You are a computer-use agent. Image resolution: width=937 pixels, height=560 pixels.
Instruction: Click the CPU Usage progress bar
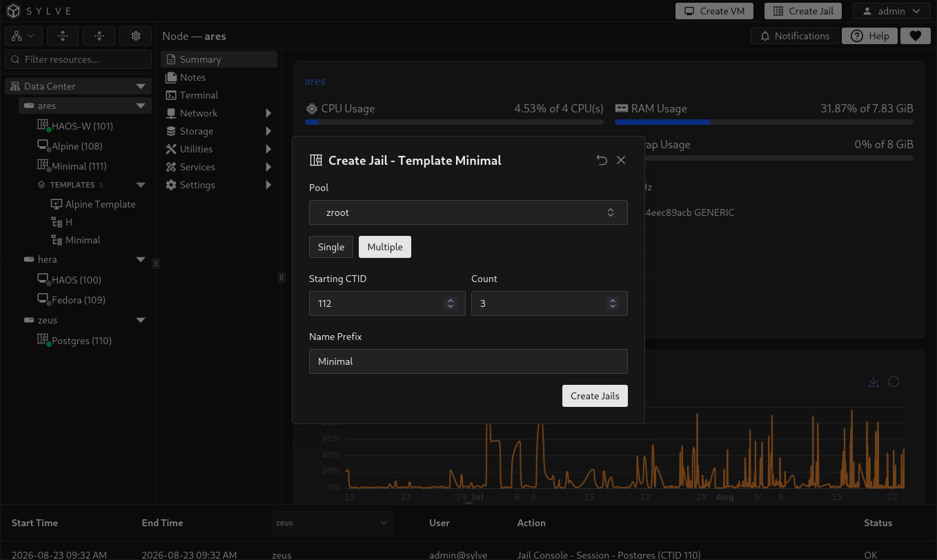click(x=454, y=122)
